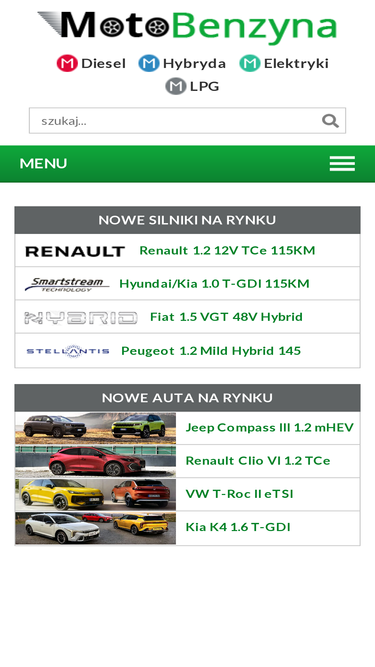
Task: Open Hyundai/Kia 1.0 T-GDI 115KM article
Action: [x=214, y=284]
